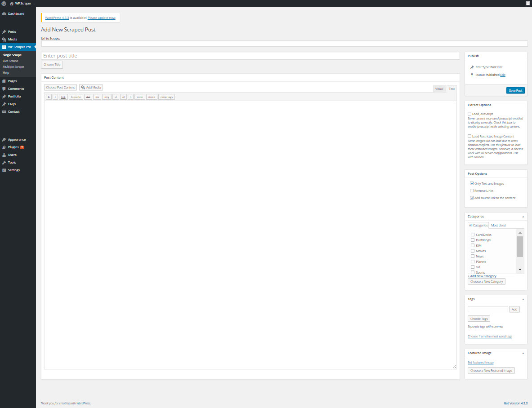532x408 pixels.
Task: Click the WordPress logo in admin bar
Action: 4,4
